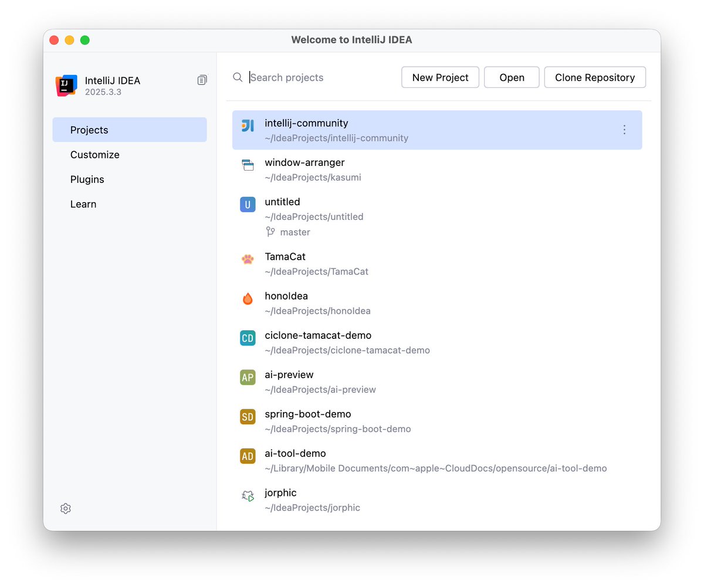Open the spring-boot-demo project name

click(308, 414)
